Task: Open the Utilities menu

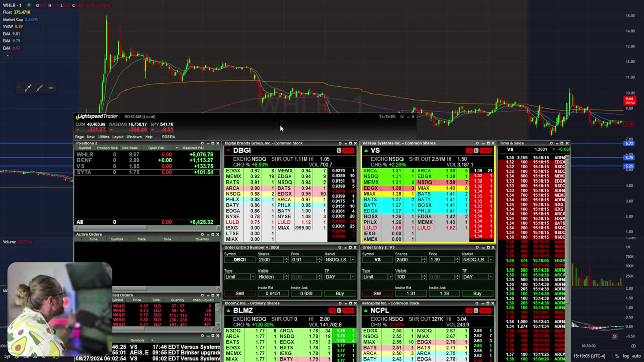Action: coord(104,137)
